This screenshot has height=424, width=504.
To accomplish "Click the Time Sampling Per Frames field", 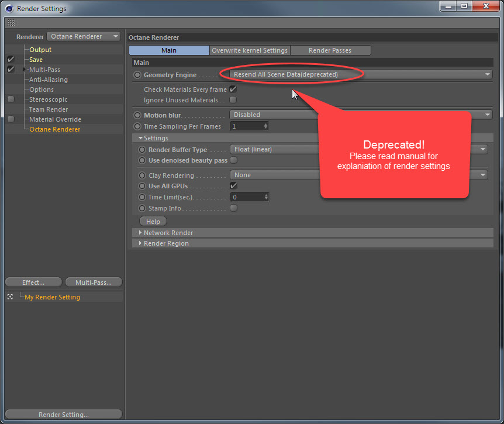I will point(249,126).
